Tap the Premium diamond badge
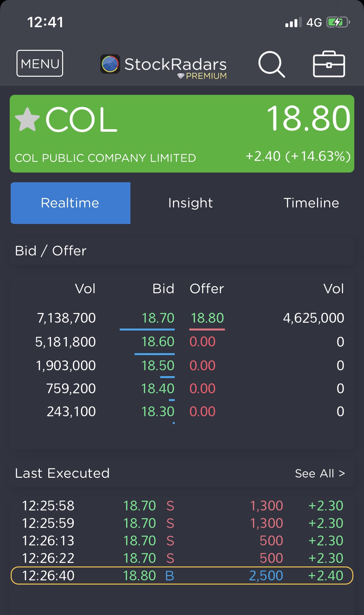This screenshot has width=364, height=615. point(181,76)
